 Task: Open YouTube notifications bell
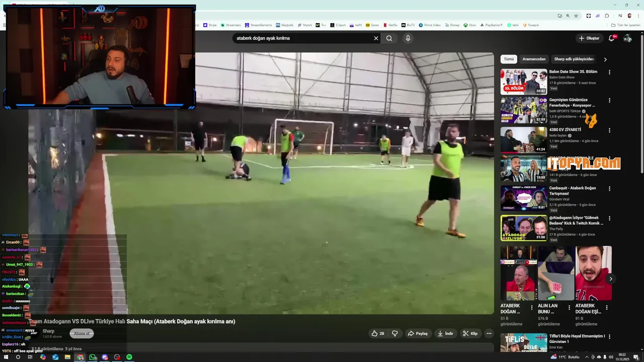(612, 38)
